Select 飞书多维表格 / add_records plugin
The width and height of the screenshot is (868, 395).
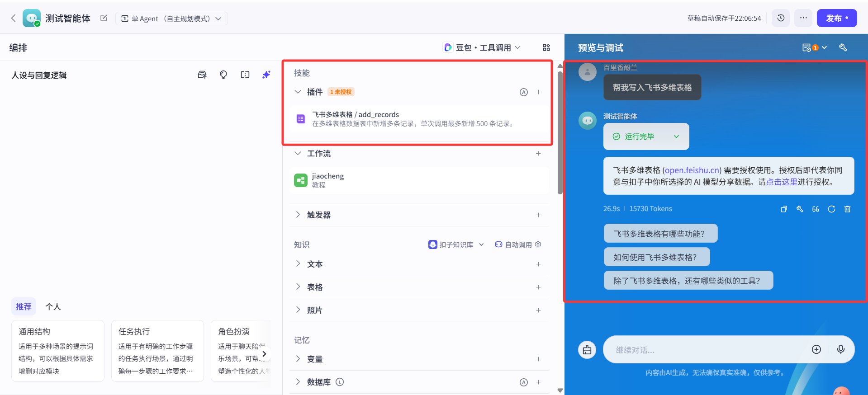click(419, 119)
